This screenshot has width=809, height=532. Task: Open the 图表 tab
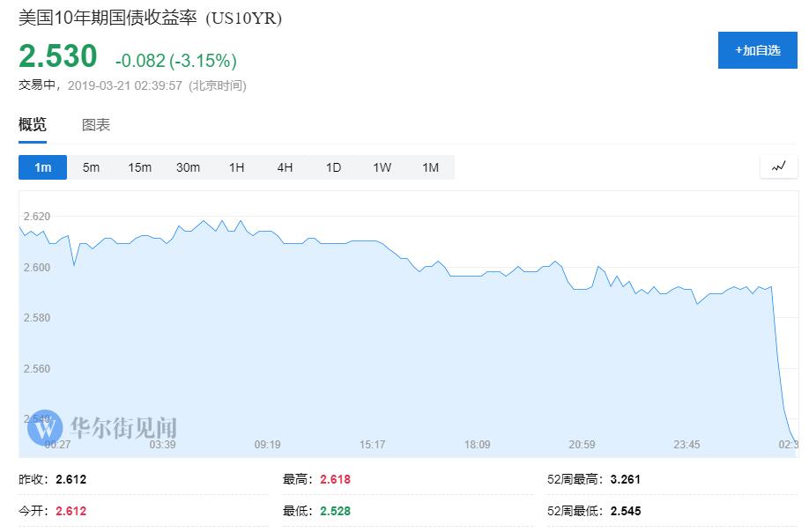(96, 125)
